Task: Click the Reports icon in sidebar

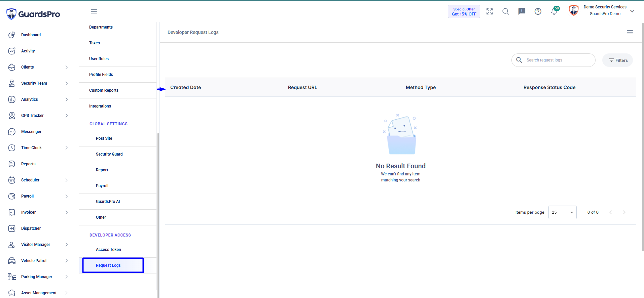Action: [12, 164]
